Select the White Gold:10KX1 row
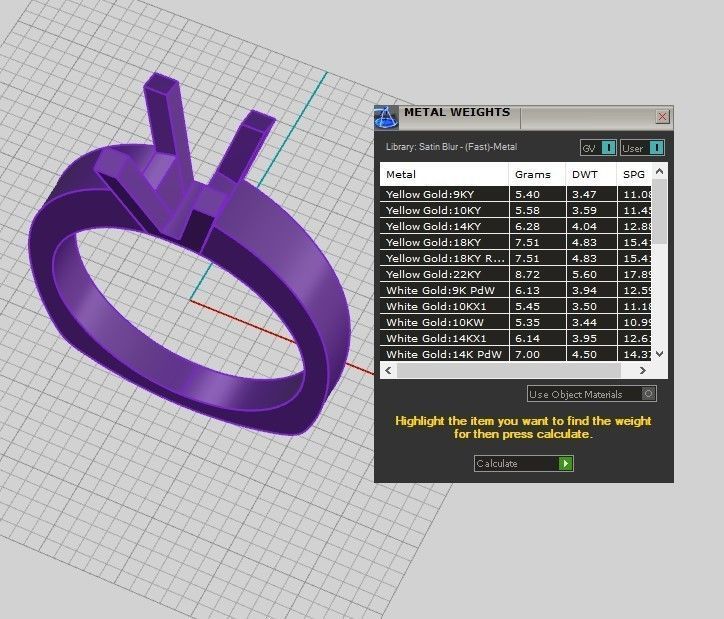Viewport: 724px width, 619px height. [x=516, y=306]
